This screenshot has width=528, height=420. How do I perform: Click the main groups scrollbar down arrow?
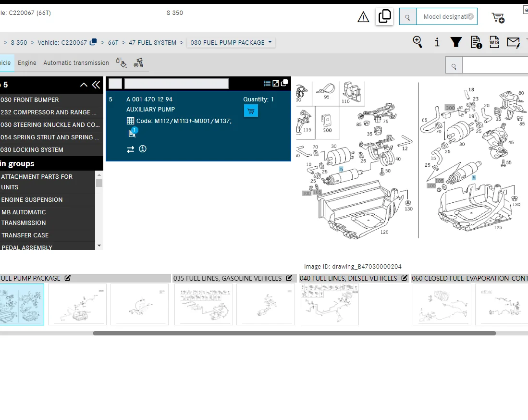[x=99, y=246]
